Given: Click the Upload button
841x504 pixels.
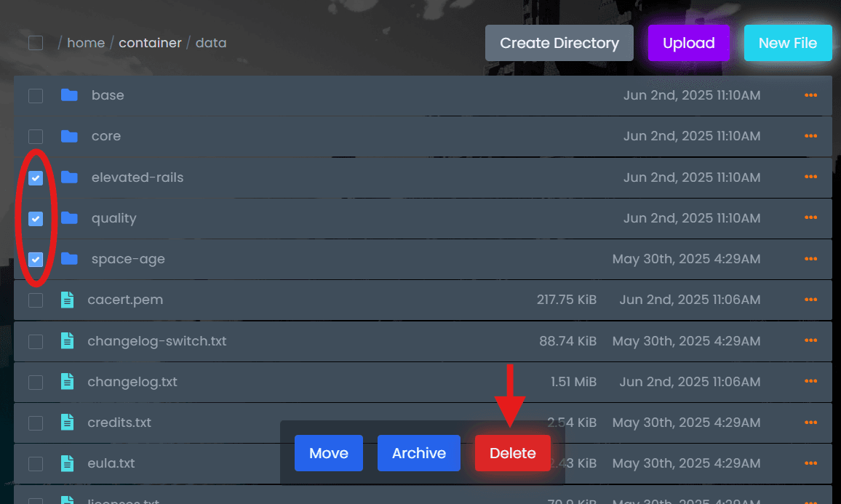Looking at the screenshot, I should (x=689, y=43).
